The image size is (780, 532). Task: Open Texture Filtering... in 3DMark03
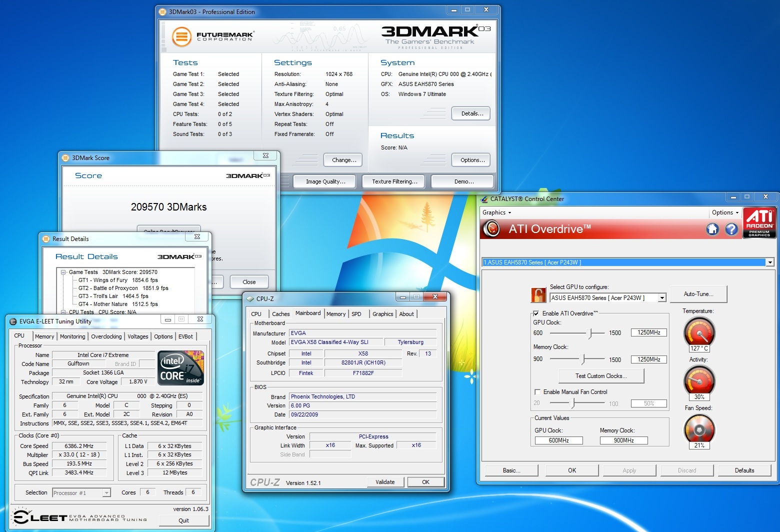[393, 181]
